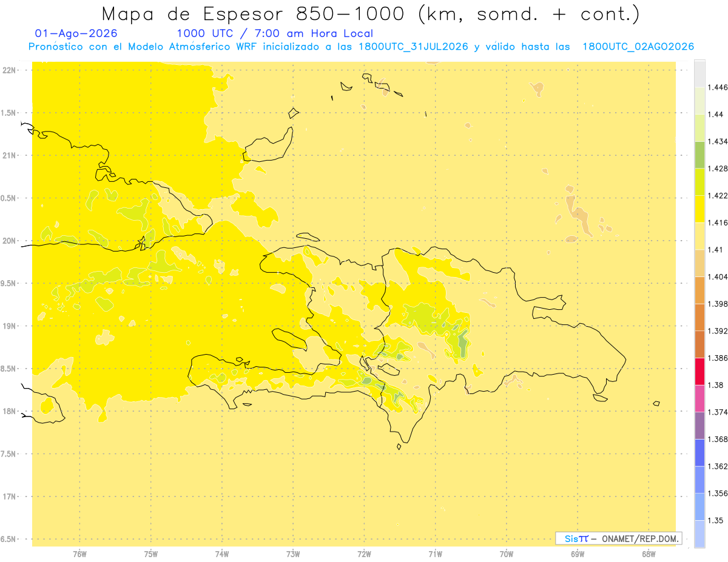Click the longitude label "69W"

[x=578, y=554]
